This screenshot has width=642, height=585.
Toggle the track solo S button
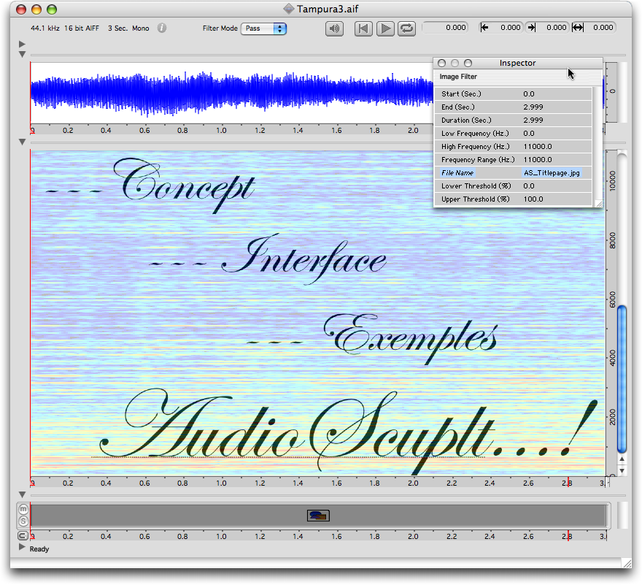click(23, 520)
